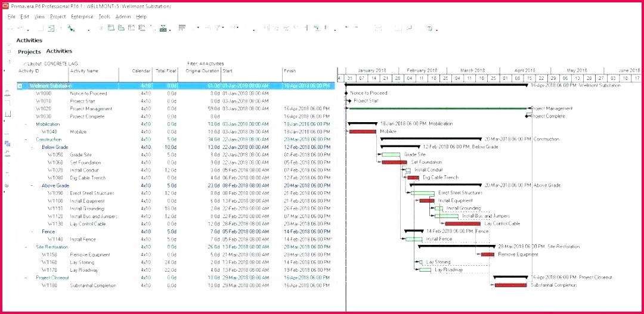Collapse the Construction WBS band
The width and height of the screenshot is (644, 314).
[x=26, y=139]
